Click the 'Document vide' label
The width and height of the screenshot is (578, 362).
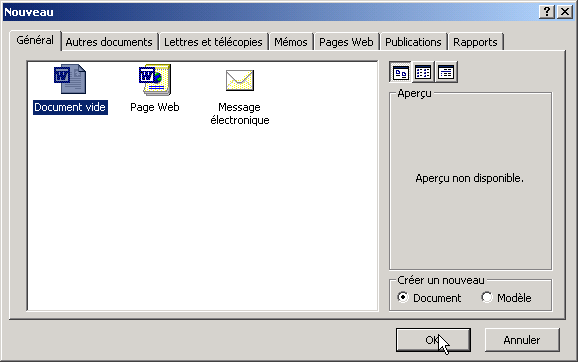tap(70, 107)
